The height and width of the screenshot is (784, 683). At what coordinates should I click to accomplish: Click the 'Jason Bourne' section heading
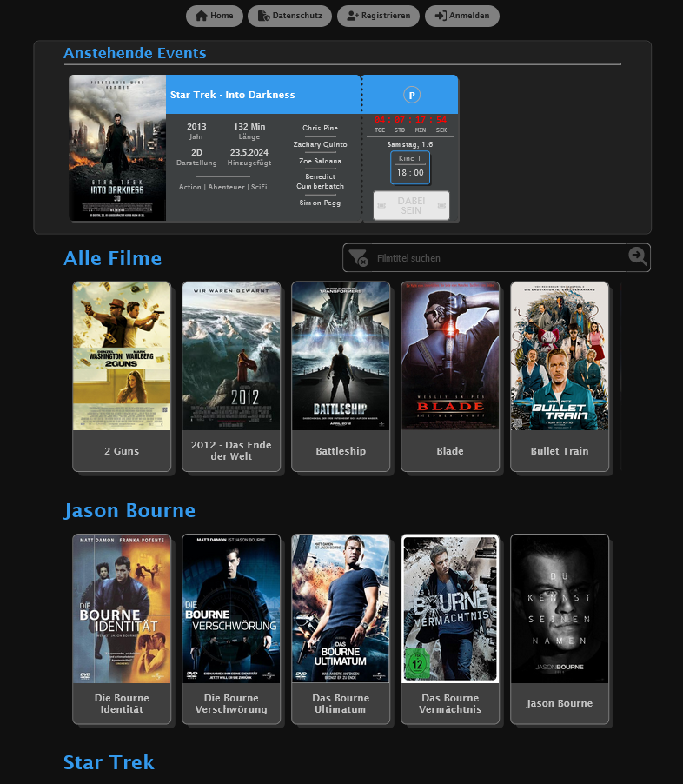(129, 510)
